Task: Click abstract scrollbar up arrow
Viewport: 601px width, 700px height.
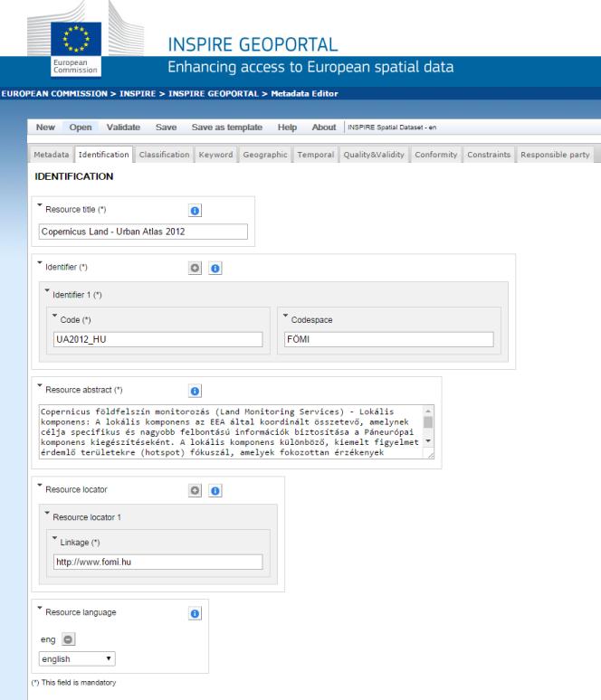Action: click(x=428, y=411)
